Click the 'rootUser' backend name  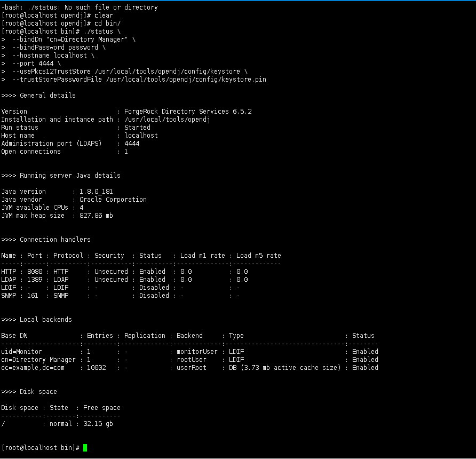192,360
